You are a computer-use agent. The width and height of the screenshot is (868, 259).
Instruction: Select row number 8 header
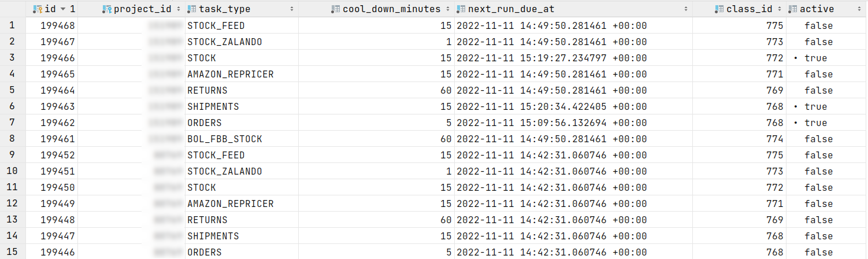point(12,139)
